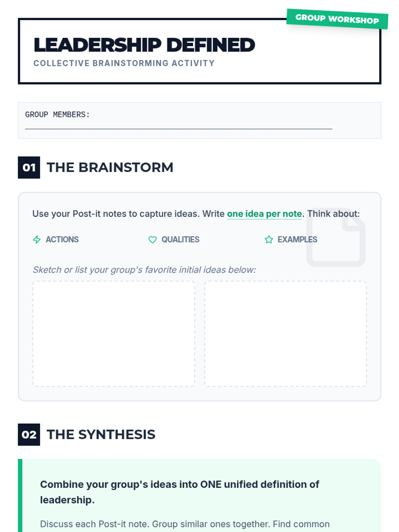
Task: Click The Brainstorm section heading
Action: (110, 167)
